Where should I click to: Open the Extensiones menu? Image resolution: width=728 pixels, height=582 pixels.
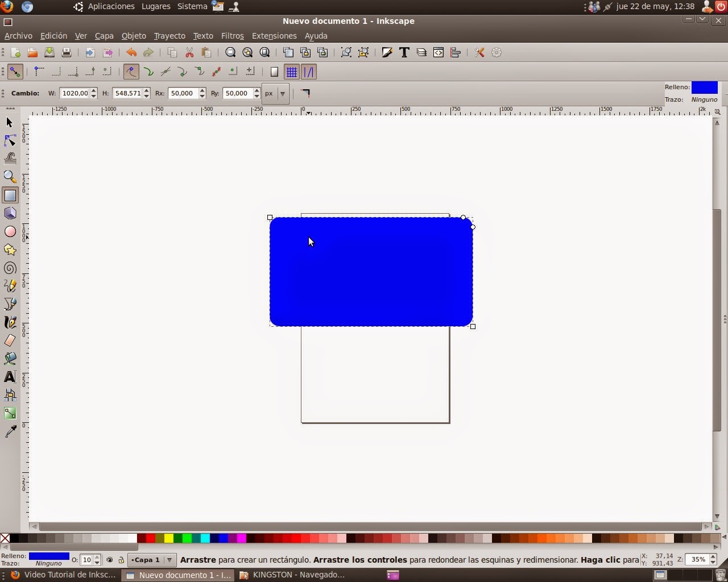[274, 36]
